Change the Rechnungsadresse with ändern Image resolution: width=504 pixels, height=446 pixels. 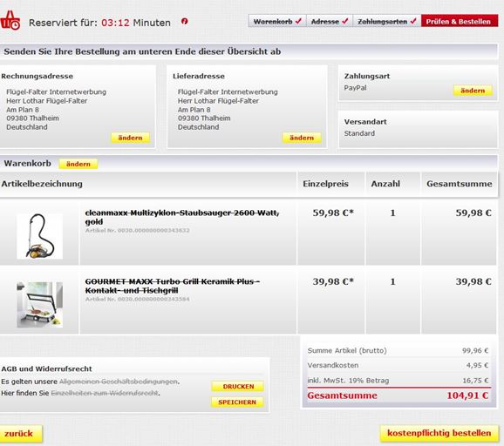[x=130, y=138]
